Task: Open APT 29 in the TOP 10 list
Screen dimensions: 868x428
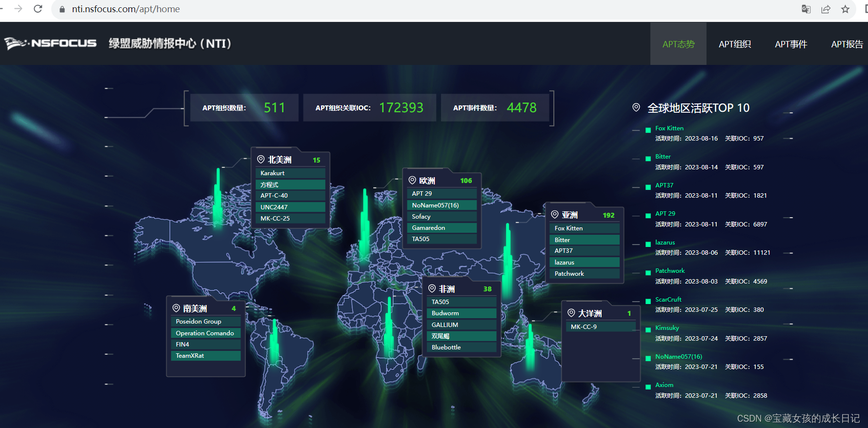Action: tap(665, 214)
